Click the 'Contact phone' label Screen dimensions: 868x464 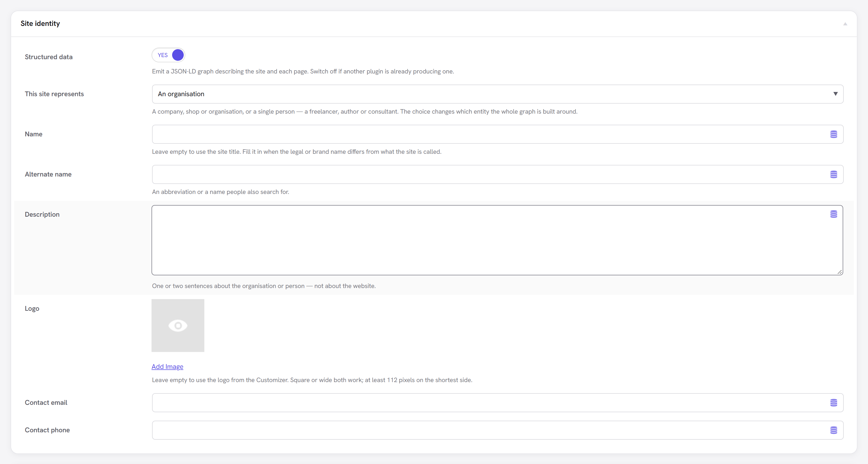47,430
